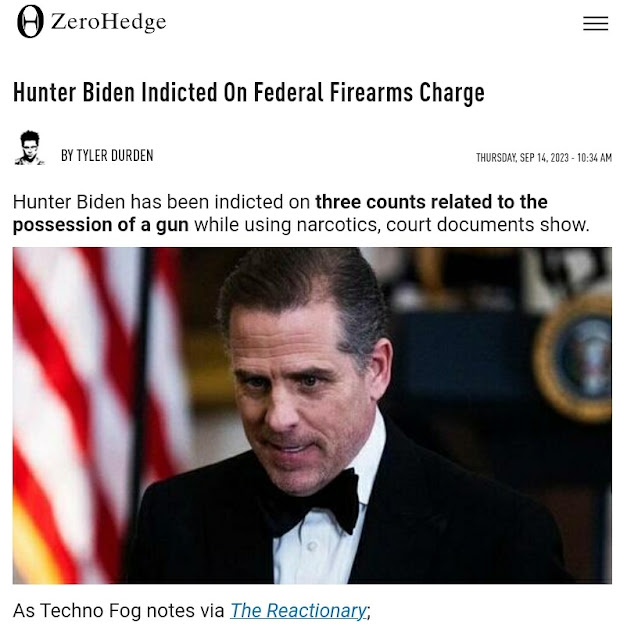Screen dimensions: 620x640
Task: Click the article headline about Hunter Biden
Action: 249,93
